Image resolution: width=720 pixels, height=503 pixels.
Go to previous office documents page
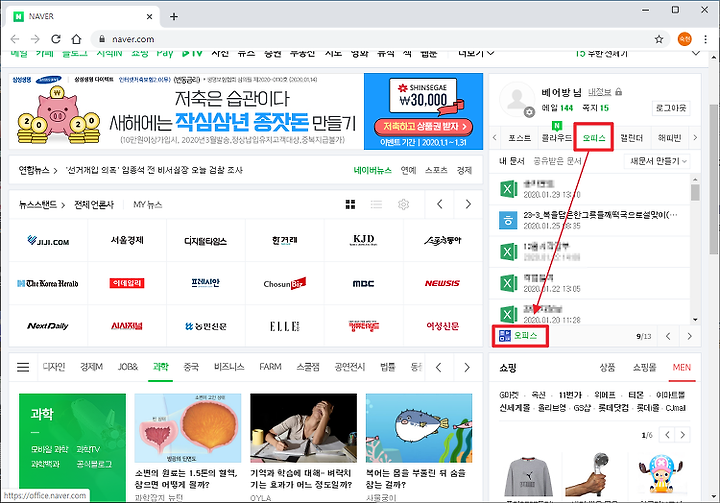tap(668, 336)
